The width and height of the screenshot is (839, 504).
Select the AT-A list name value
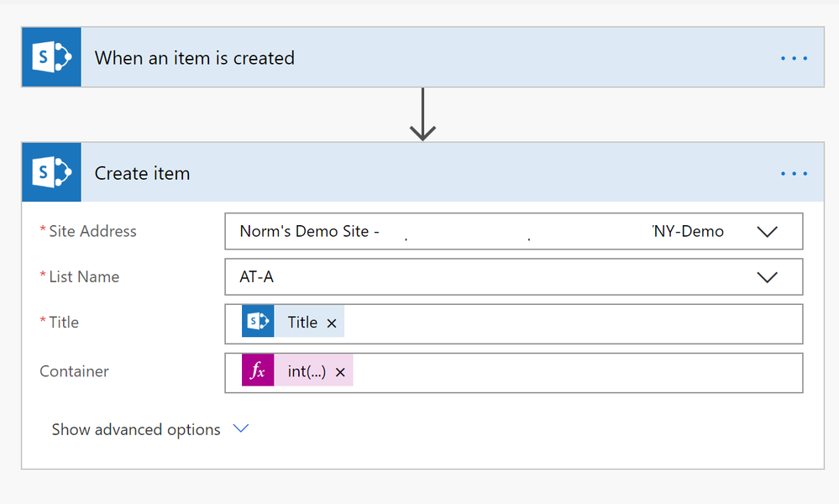pos(257,277)
